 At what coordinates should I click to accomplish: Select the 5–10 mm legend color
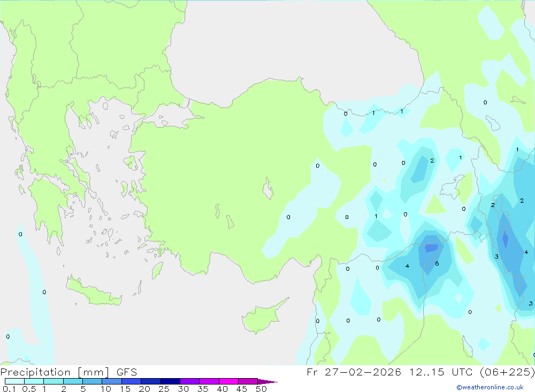93,381
